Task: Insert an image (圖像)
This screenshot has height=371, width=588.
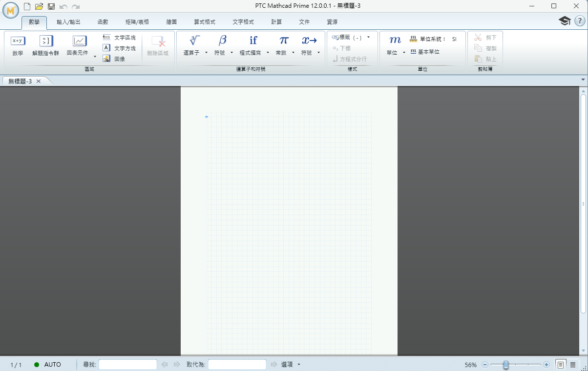Action: coord(114,59)
